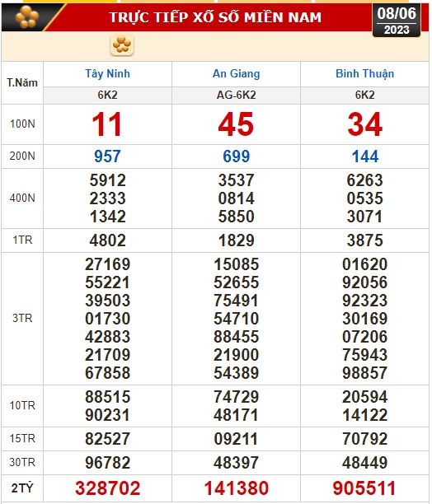The height and width of the screenshot is (504, 432).
Task: Click the AG-6K2 ticket code
Action: [236, 96]
